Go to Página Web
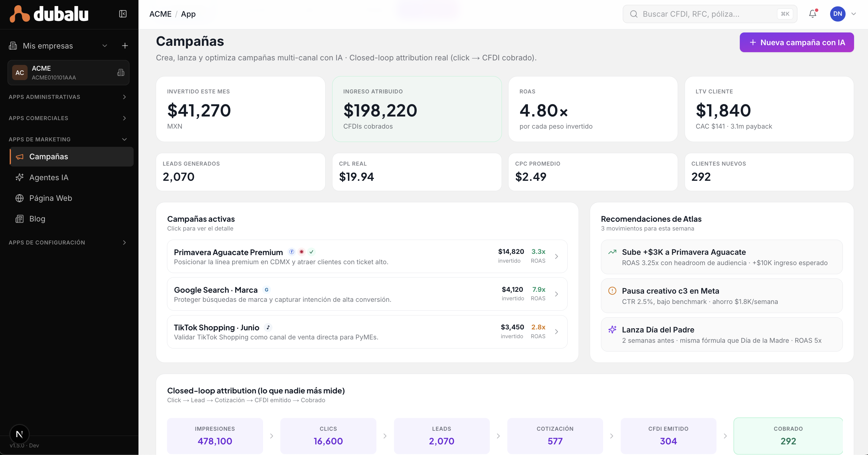 tap(72, 198)
